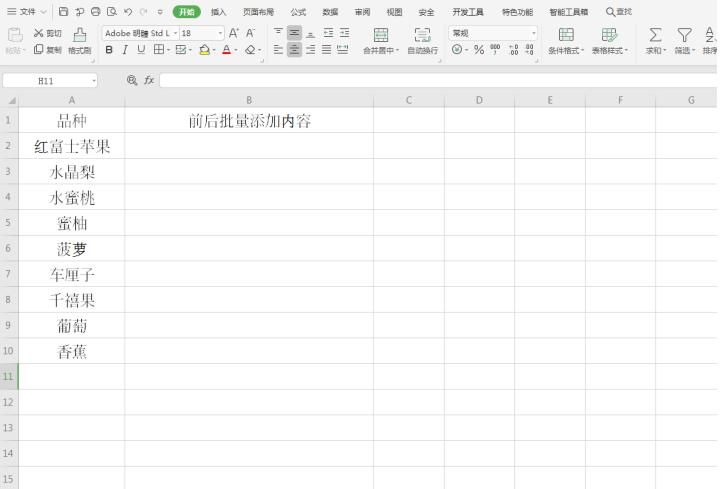
Task: Click the Insert Function fx icon
Action: coord(149,80)
